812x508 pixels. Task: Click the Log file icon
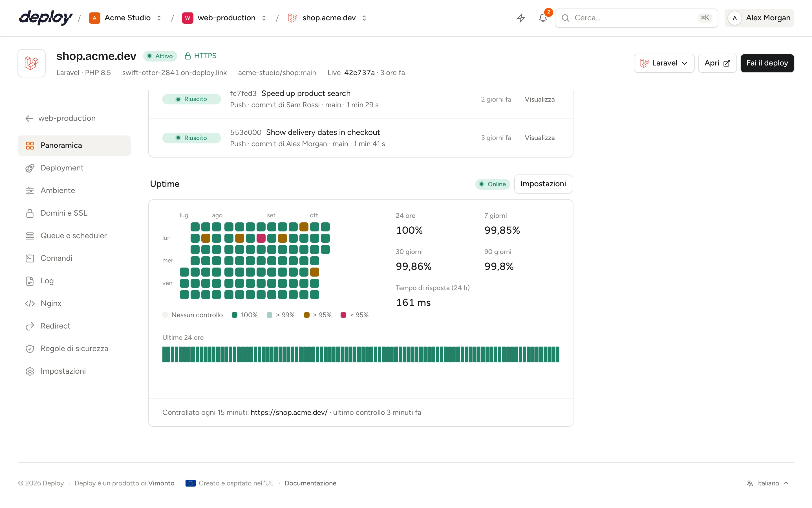[x=30, y=281]
